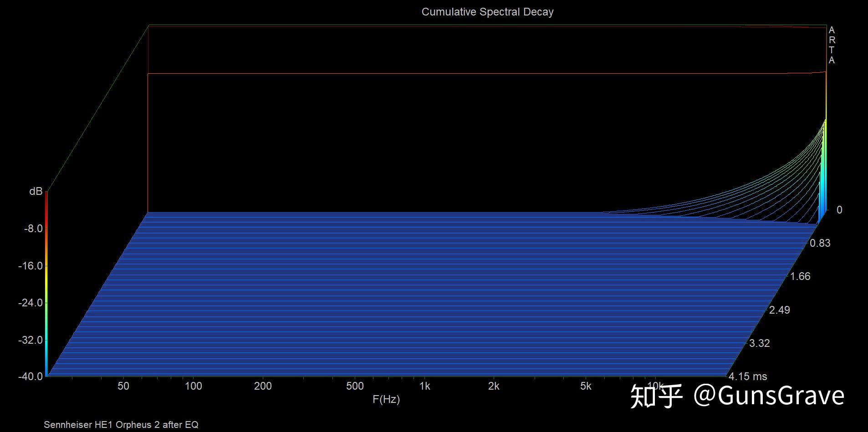Click the 0 time axis value
Image resolution: width=868 pixels, height=432 pixels.
point(839,210)
